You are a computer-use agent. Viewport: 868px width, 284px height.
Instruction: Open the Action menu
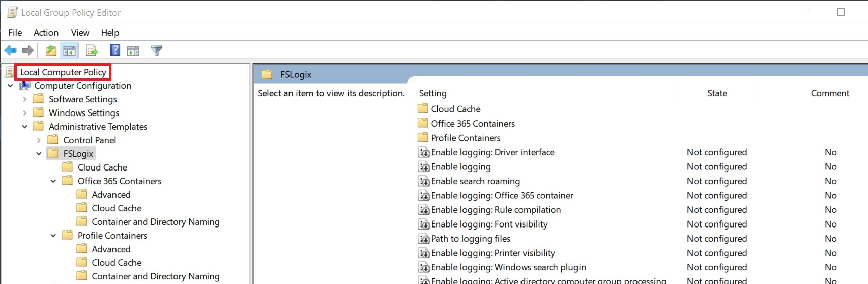[x=46, y=33]
